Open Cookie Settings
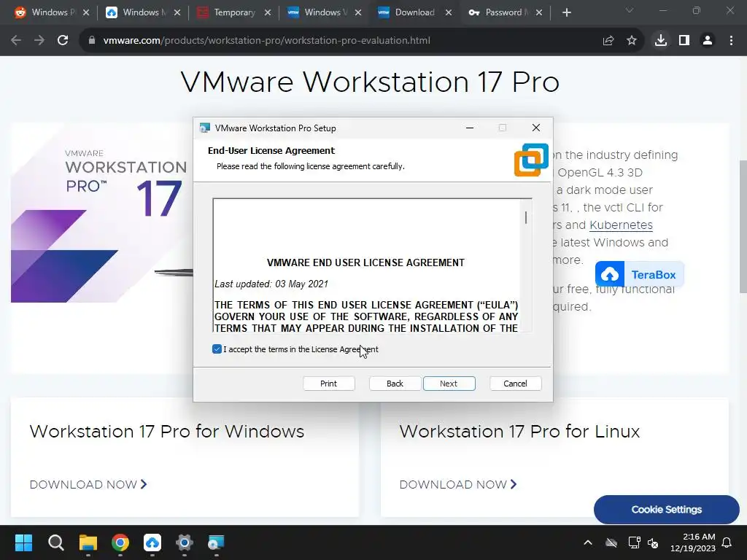This screenshot has width=747, height=560. click(667, 510)
